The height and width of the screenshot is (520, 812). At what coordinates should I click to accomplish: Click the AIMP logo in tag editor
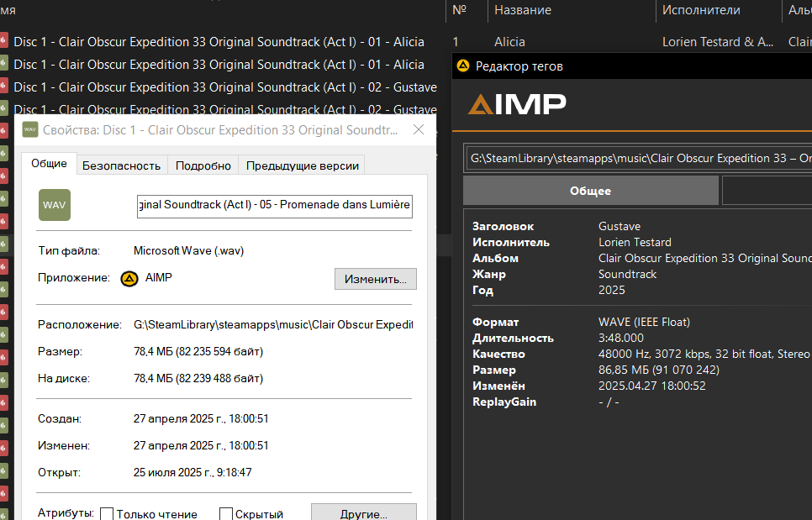point(517,104)
